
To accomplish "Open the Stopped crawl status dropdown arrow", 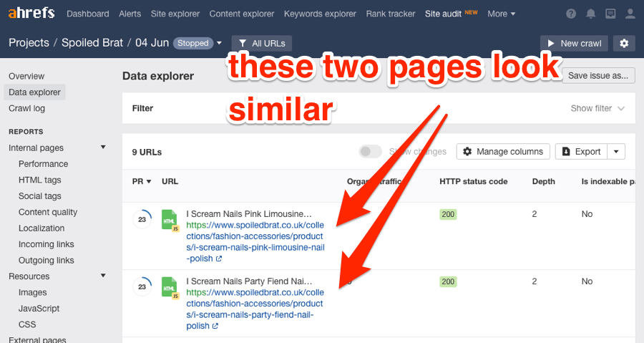I will tap(220, 43).
